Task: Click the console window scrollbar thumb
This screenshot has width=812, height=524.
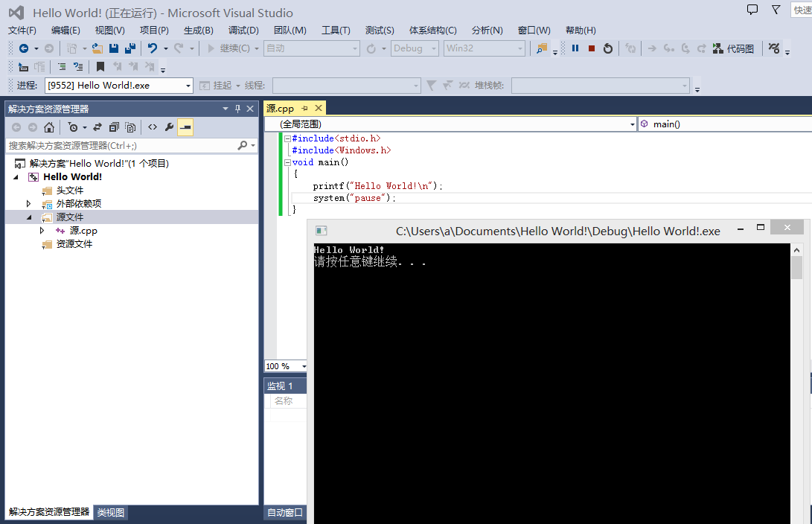Action: pyautogui.click(x=796, y=268)
